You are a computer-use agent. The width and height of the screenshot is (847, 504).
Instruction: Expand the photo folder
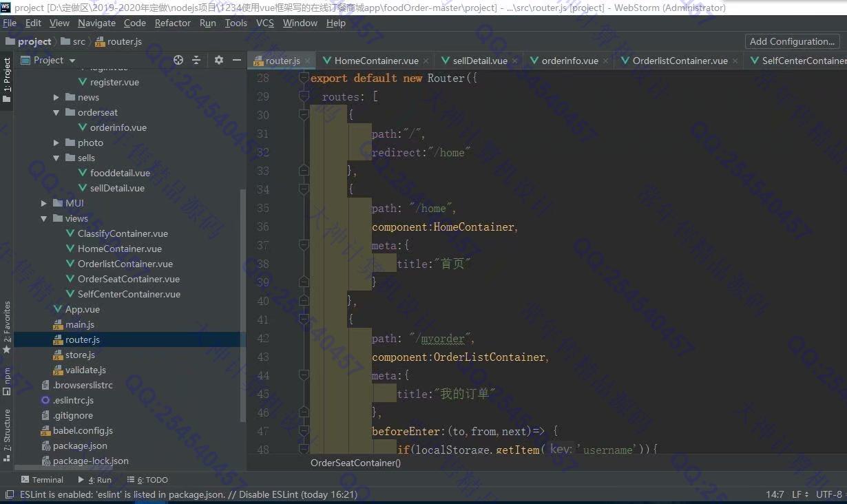56,143
